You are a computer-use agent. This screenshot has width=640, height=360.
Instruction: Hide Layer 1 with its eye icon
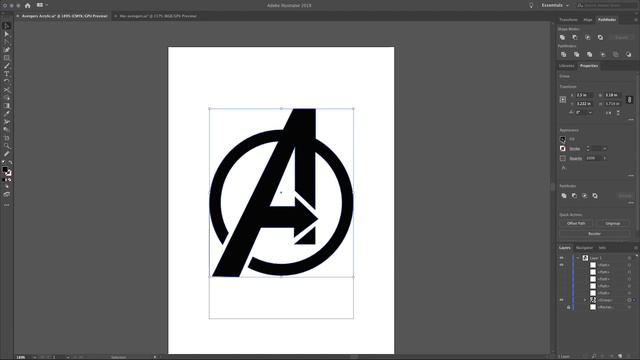[562, 258]
